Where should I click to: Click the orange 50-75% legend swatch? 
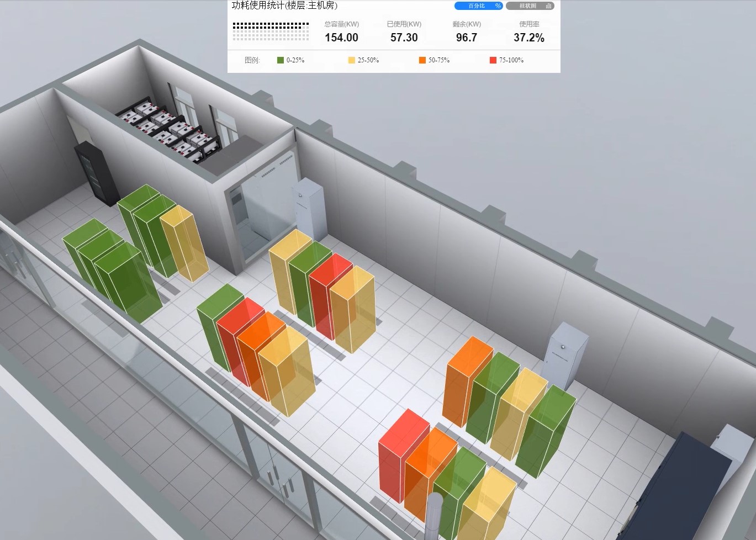(422, 60)
